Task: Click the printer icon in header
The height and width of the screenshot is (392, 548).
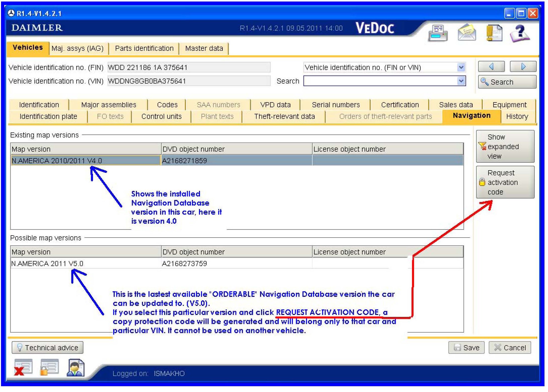Action: [x=438, y=33]
